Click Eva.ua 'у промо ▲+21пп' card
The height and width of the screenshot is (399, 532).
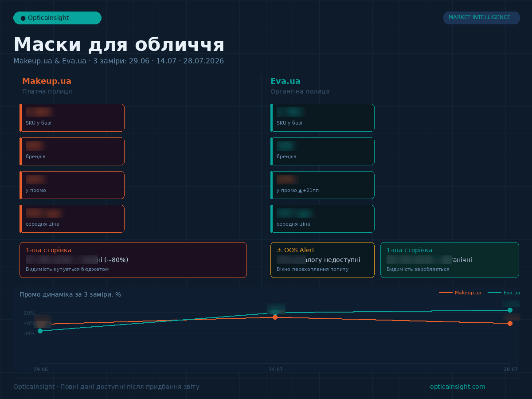pos(322,185)
